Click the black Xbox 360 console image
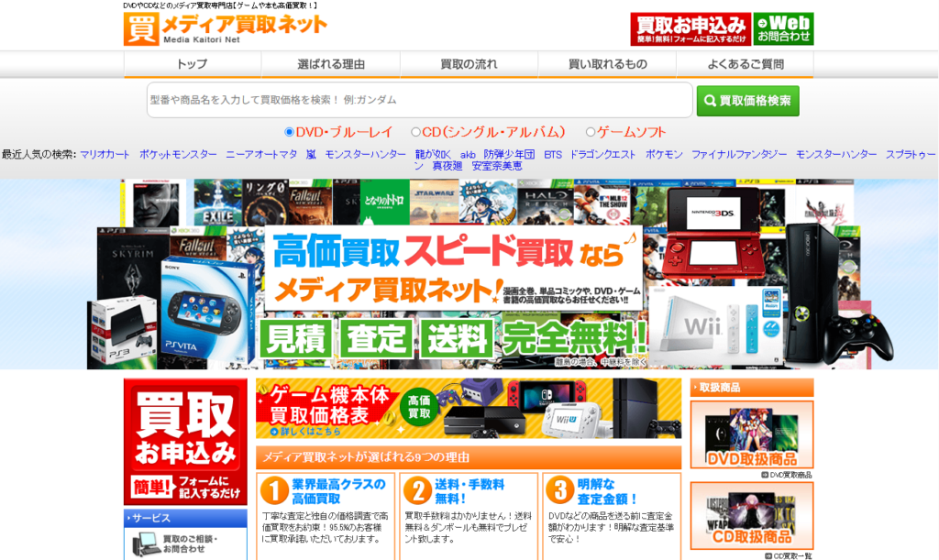 click(x=812, y=293)
